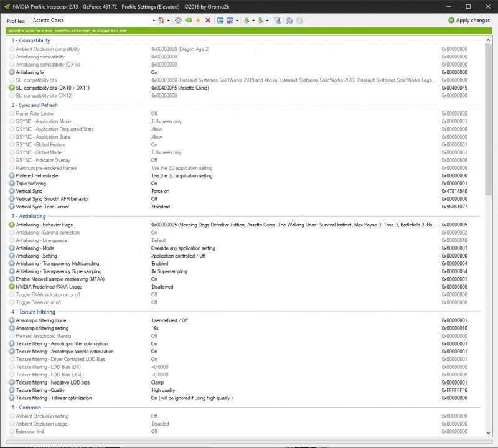The width and height of the screenshot is (498, 448).
Task: Click the gear icon next to Vertical Sync Tear Control
Action: [12, 207]
